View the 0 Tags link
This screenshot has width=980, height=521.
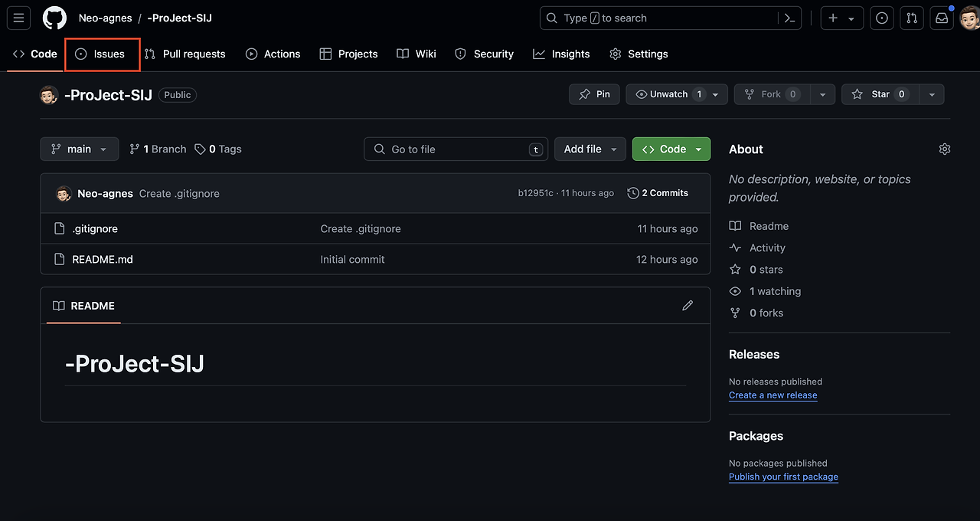pos(218,149)
